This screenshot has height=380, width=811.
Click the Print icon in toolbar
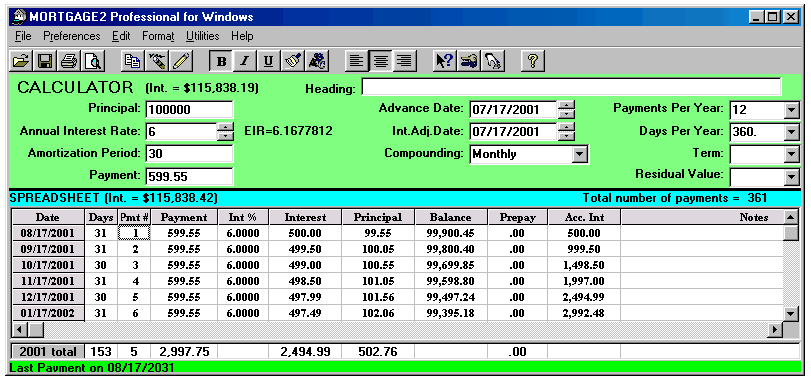[69, 62]
